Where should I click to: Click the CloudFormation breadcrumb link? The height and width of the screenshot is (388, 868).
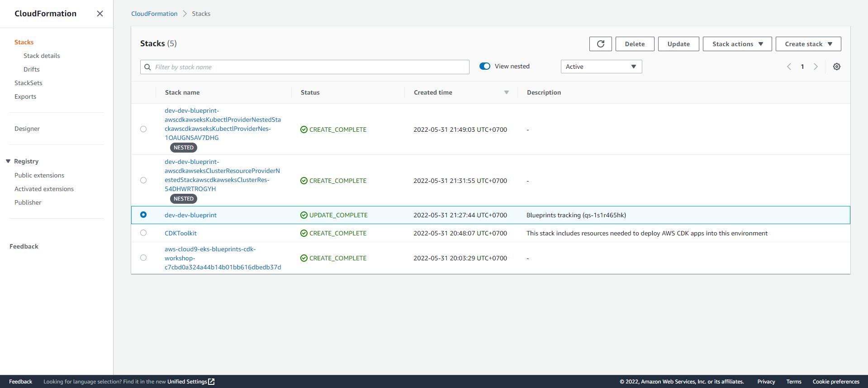point(154,14)
